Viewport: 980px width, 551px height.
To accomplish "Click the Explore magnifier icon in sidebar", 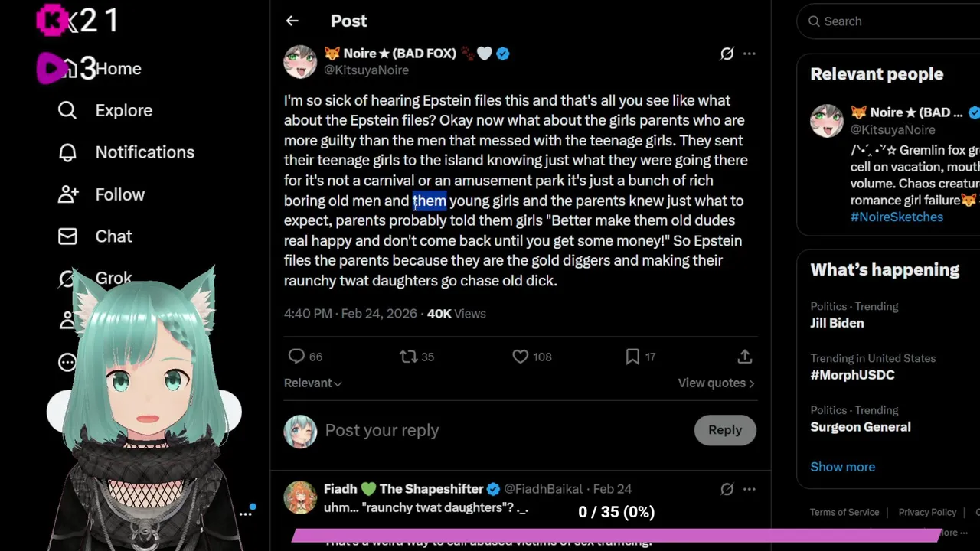I will click(67, 111).
